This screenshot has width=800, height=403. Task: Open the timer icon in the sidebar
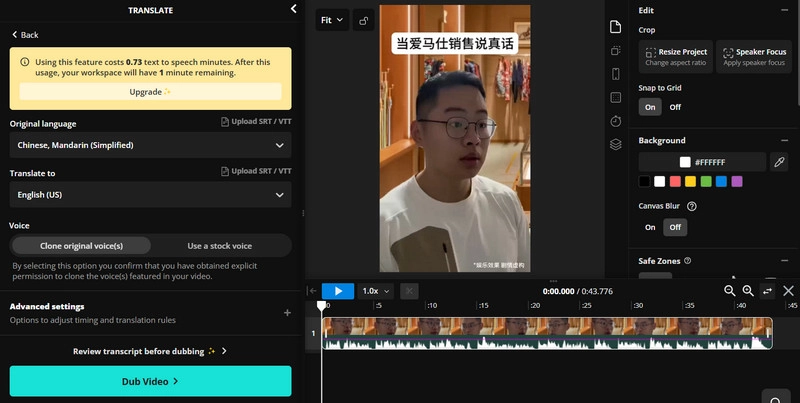(616, 121)
